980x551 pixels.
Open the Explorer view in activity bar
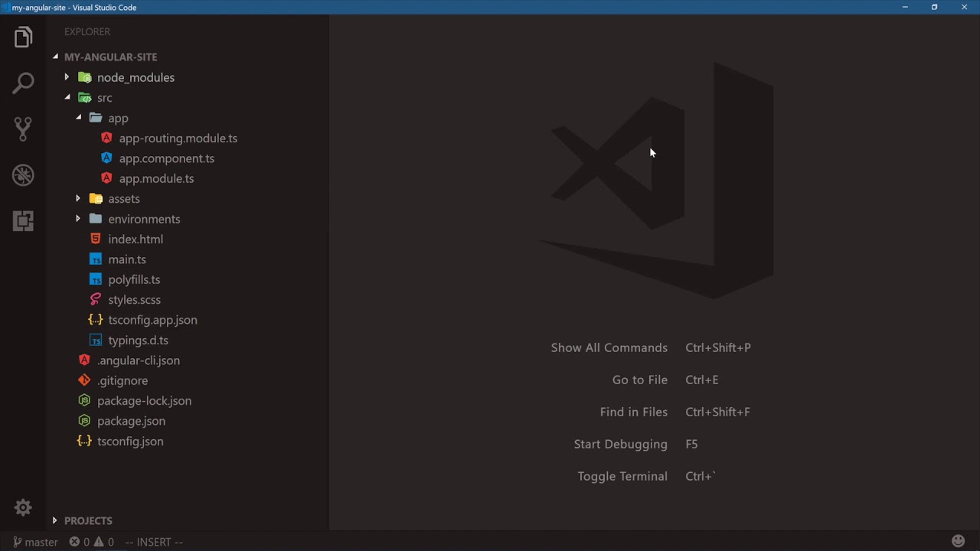pyautogui.click(x=23, y=37)
